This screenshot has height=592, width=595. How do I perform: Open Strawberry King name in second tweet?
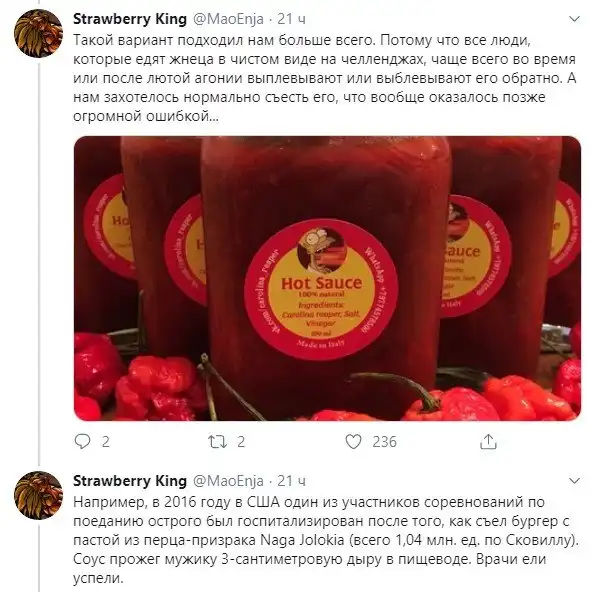[x=130, y=481]
